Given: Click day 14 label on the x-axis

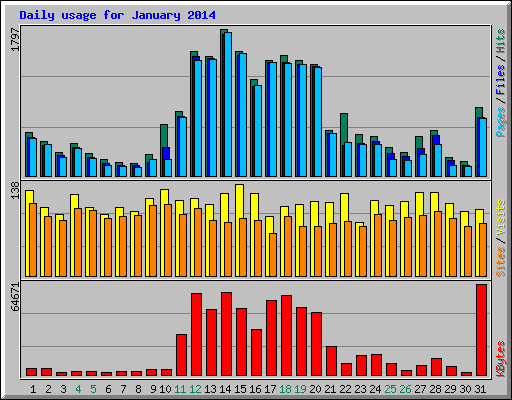Looking at the screenshot, I should (225, 389).
